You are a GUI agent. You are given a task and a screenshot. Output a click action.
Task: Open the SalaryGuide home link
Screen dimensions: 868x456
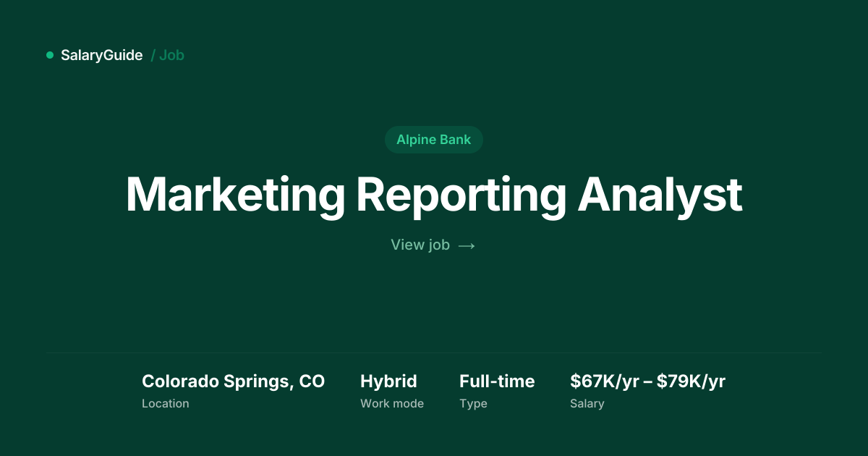[x=102, y=55]
